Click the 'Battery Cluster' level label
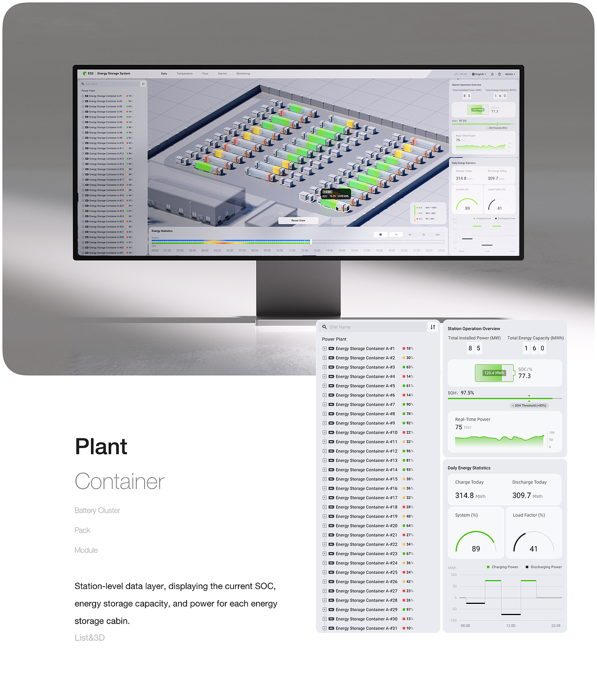The height and width of the screenshot is (700, 597). (x=97, y=510)
